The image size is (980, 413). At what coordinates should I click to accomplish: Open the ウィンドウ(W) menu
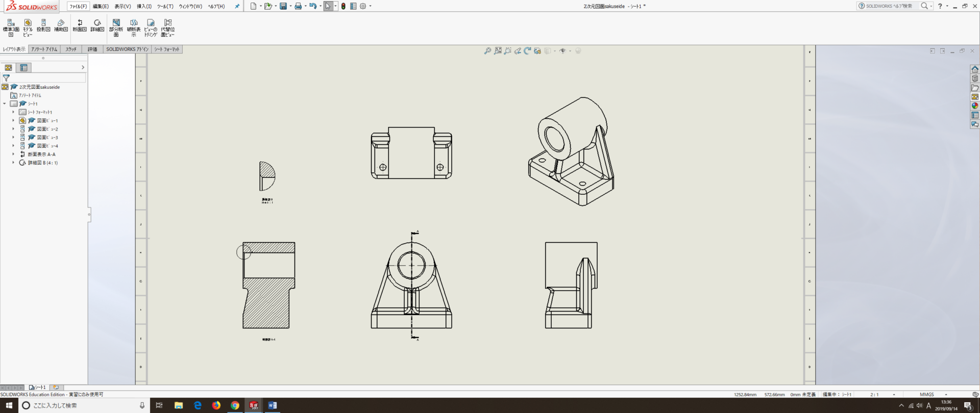(x=190, y=6)
